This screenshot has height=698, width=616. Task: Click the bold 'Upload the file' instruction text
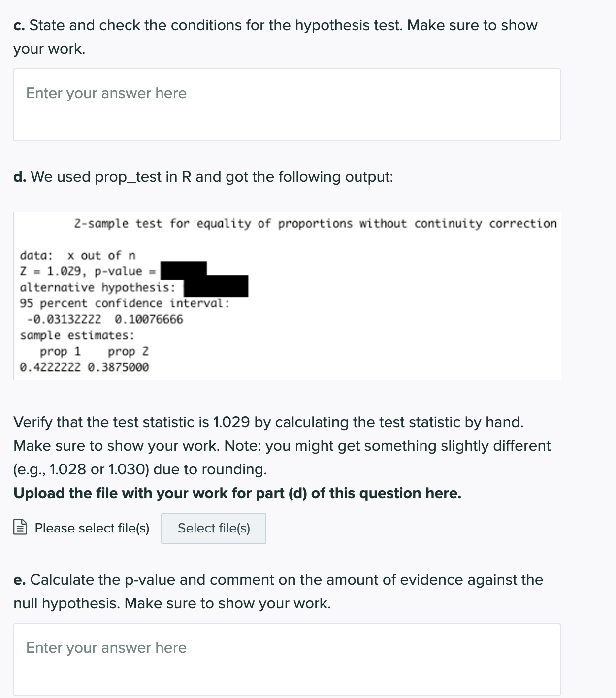click(x=238, y=493)
